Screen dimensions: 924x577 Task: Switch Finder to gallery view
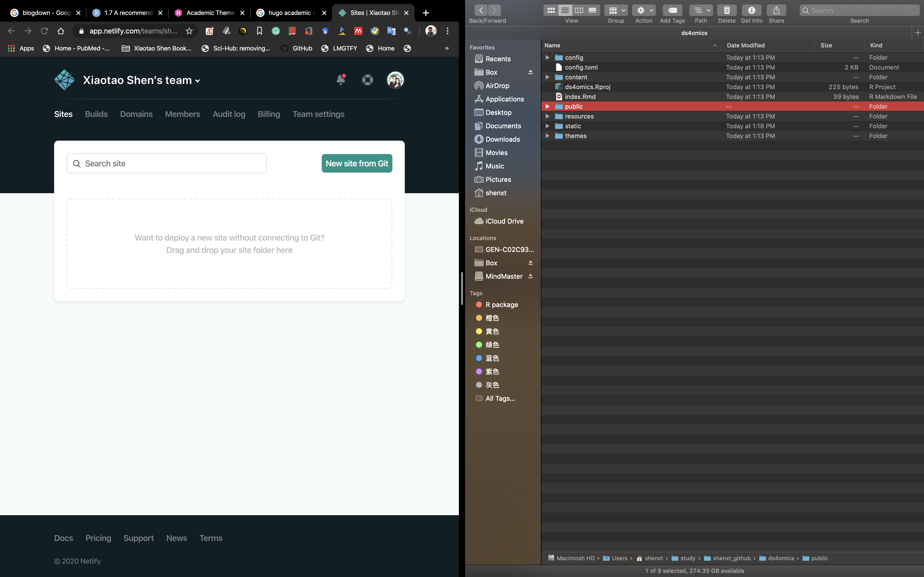coord(592,10)
